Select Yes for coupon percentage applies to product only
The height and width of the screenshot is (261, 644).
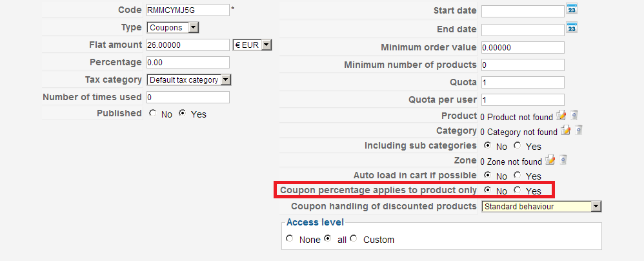pyautogui.click(x=517, y=190)
